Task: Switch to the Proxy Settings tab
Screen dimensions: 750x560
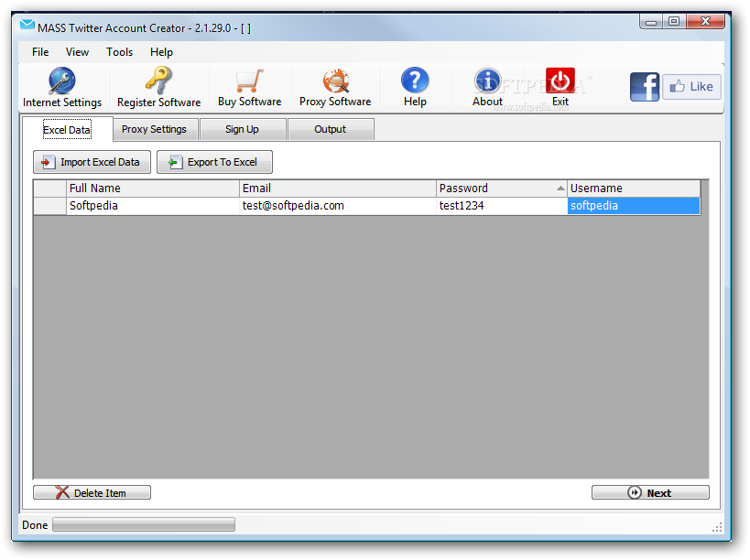Action: [x=154, y=130]
